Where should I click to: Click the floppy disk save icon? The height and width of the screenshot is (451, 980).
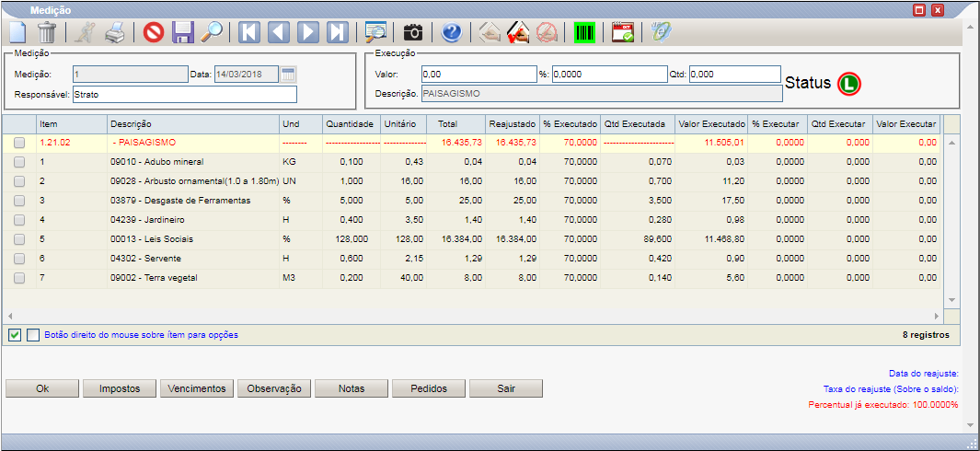(x=182, y=32)
